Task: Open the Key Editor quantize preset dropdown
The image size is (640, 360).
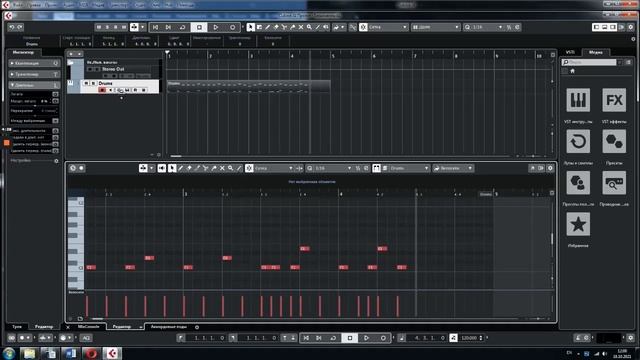Action: click(329, 168)
